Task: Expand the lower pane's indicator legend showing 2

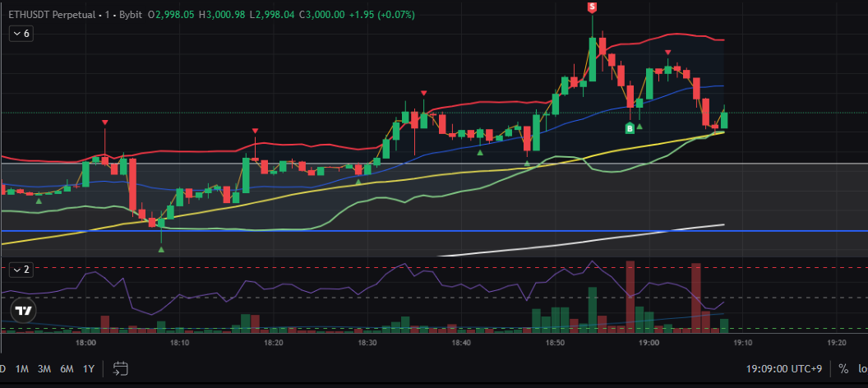Action: click(21, 270)
